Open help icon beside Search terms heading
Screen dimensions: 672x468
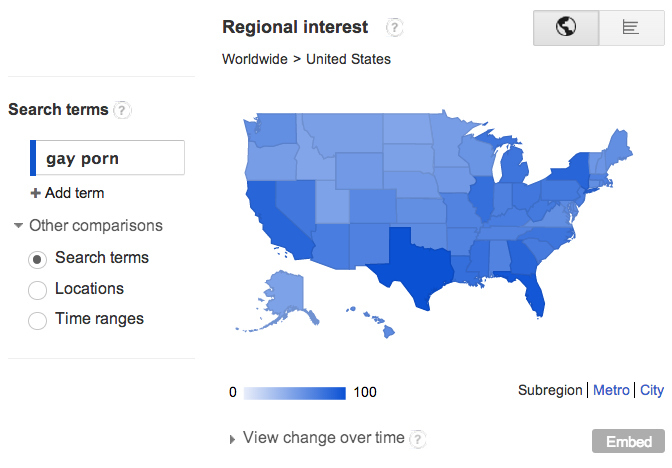pos(122,110)
